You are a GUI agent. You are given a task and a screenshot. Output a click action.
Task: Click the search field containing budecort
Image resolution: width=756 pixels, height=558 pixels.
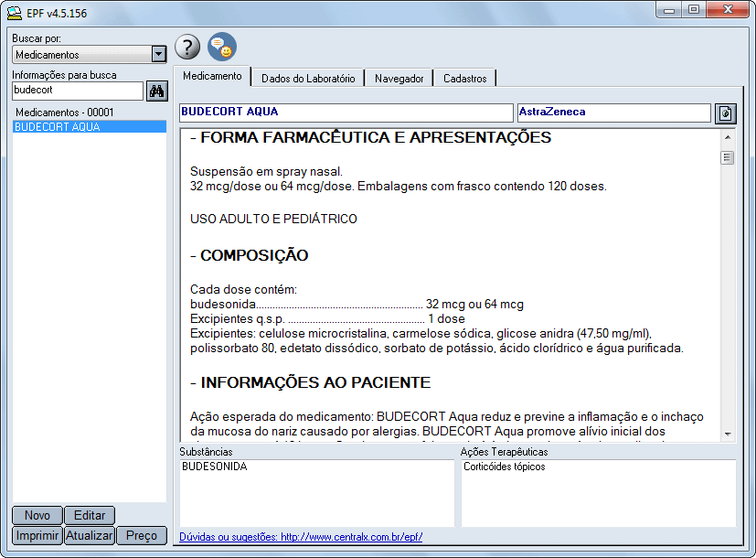click(x=78, y=91)
